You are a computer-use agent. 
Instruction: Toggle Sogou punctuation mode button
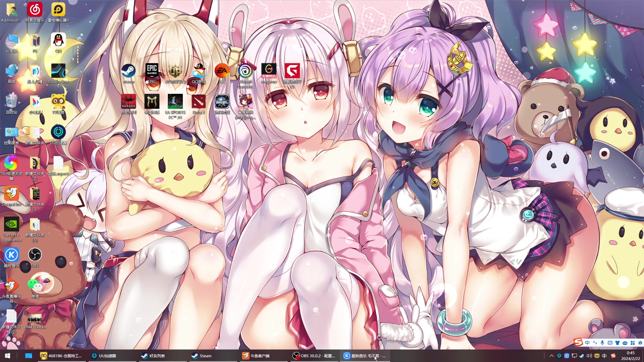(595, 343)
